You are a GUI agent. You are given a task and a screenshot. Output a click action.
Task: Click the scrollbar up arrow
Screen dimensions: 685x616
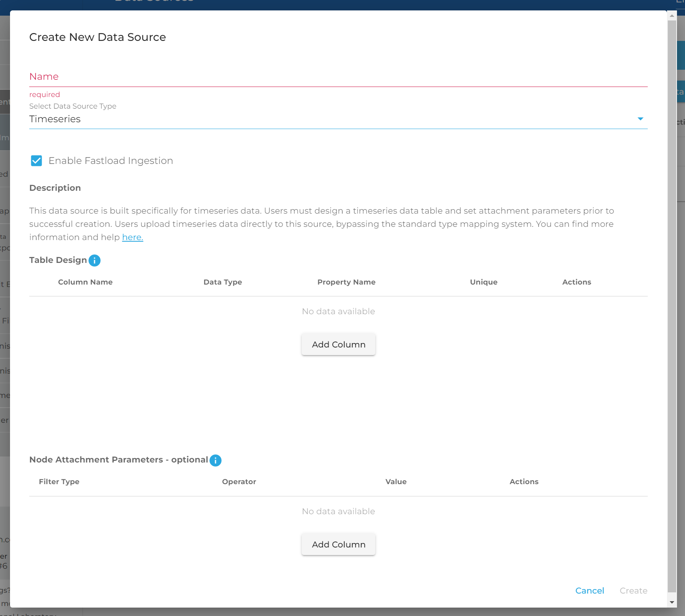672,16
